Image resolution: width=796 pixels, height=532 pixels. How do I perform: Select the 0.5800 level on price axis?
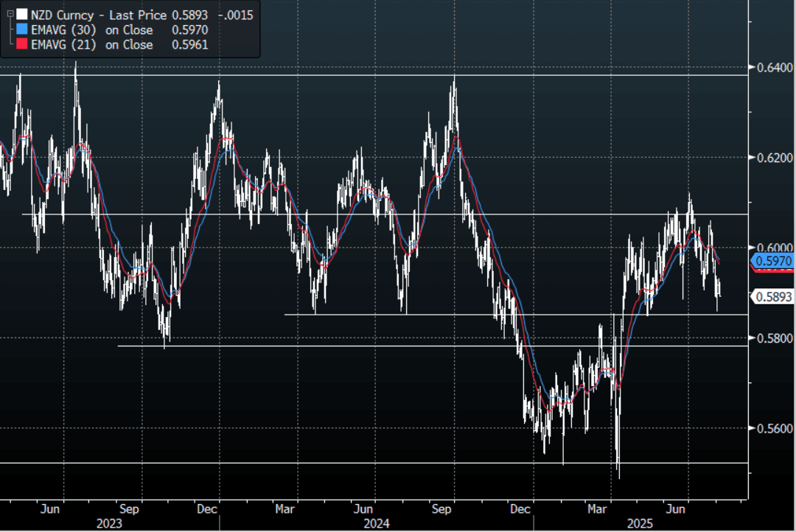[x=772, y=338]
